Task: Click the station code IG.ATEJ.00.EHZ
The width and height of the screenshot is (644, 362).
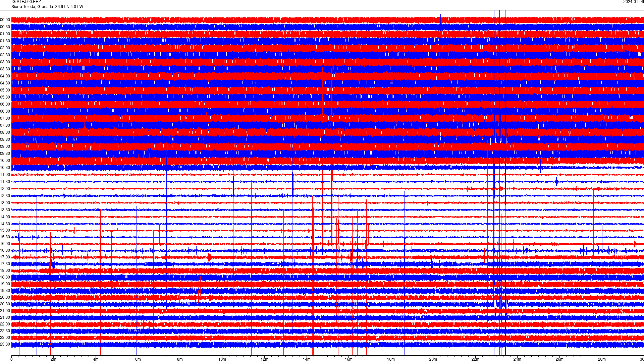Action: 26,2
